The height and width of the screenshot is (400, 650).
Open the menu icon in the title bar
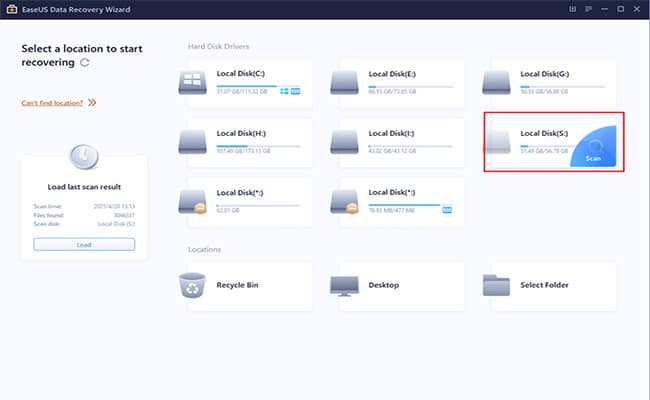588,9
